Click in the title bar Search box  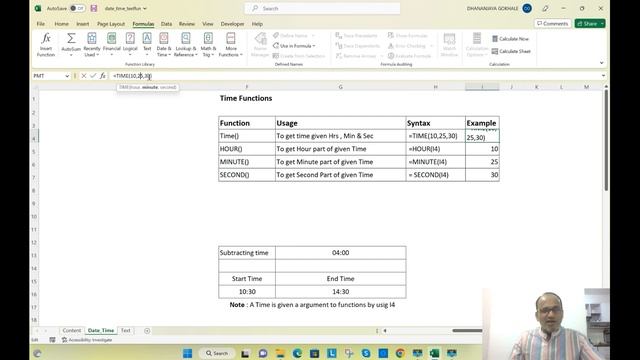322,8
